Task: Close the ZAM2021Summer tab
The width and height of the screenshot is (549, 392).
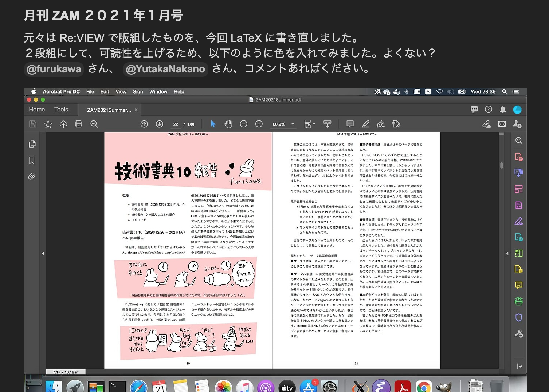Action: 136,110
